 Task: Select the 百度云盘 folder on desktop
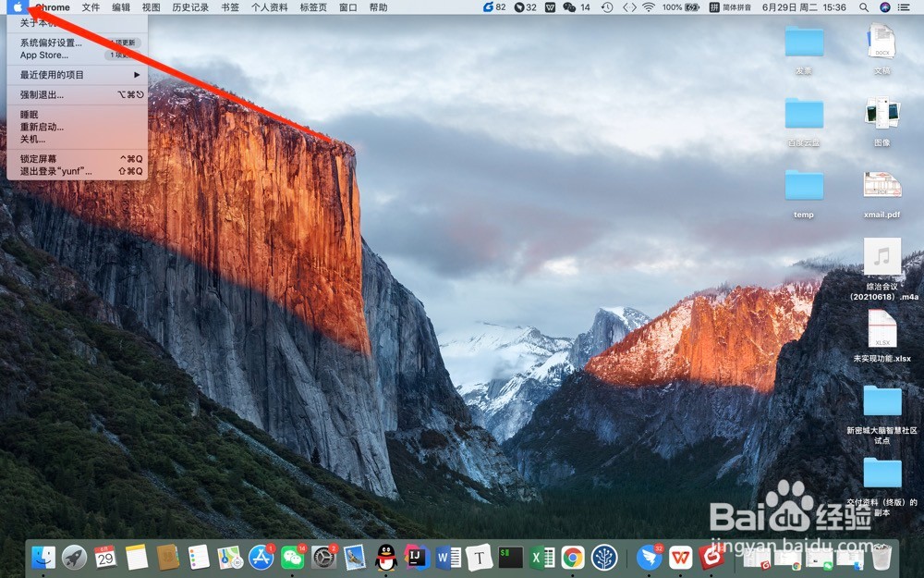pos(804,121)
